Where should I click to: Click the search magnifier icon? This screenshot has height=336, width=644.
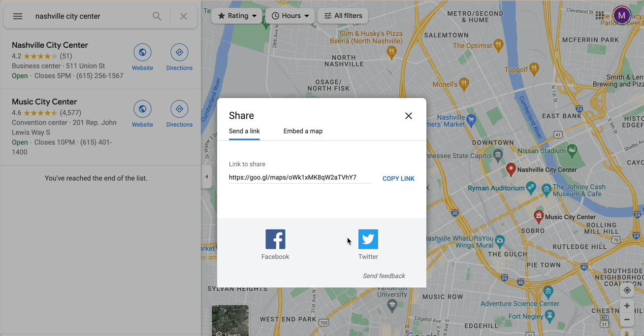pos(157,16)
